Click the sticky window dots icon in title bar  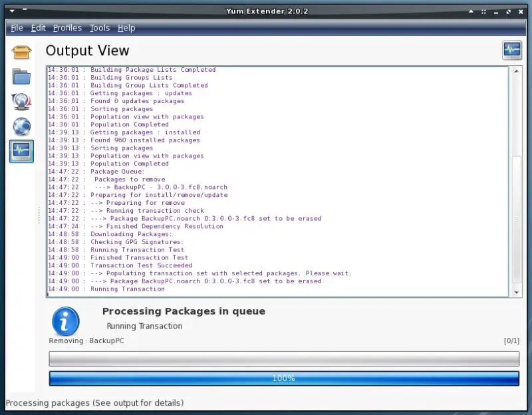click(x=483, y=11)
